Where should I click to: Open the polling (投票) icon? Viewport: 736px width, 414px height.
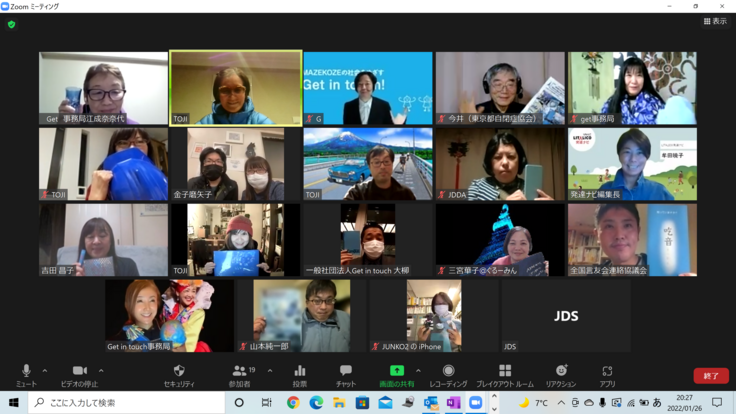[299, 371]
